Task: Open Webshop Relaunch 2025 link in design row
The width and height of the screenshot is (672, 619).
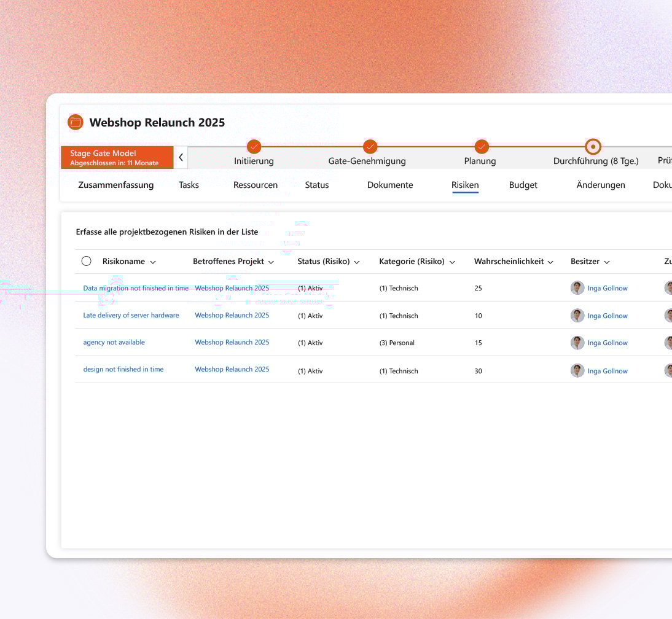Action: tap(232, 369)
